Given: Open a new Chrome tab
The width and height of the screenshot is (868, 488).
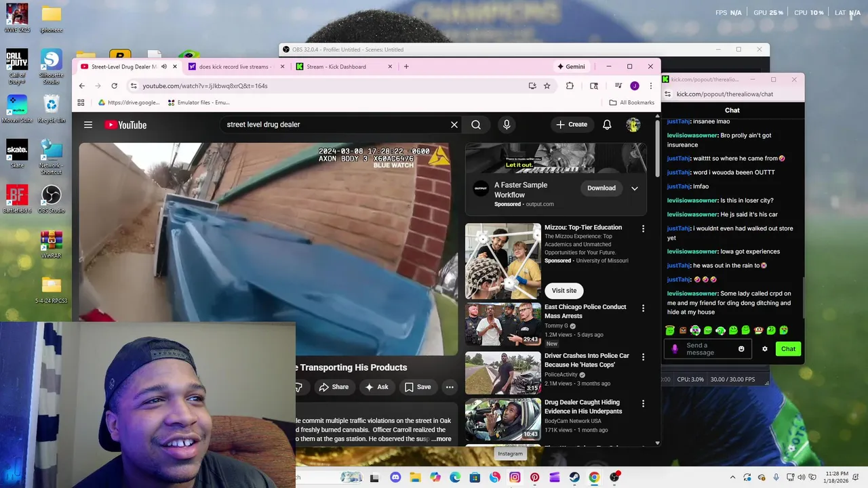Looking at the screenshot, I should [406, 66].
